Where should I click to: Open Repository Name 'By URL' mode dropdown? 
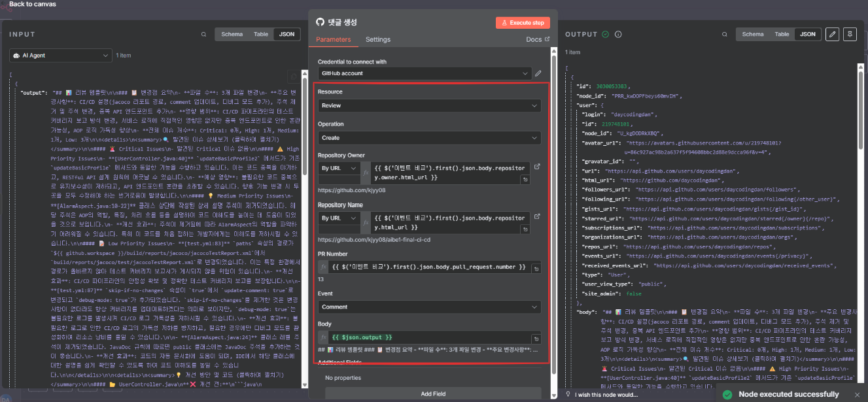[339, 218]
